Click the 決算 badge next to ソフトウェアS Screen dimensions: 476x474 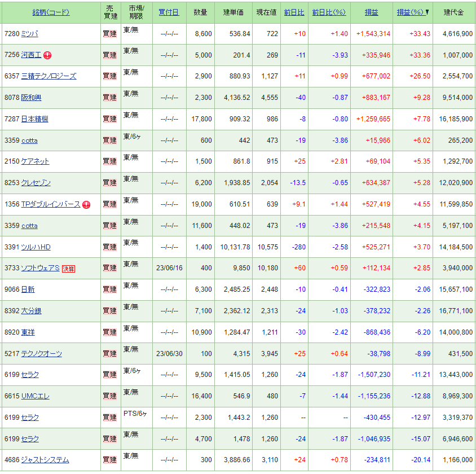coord(68,269)
